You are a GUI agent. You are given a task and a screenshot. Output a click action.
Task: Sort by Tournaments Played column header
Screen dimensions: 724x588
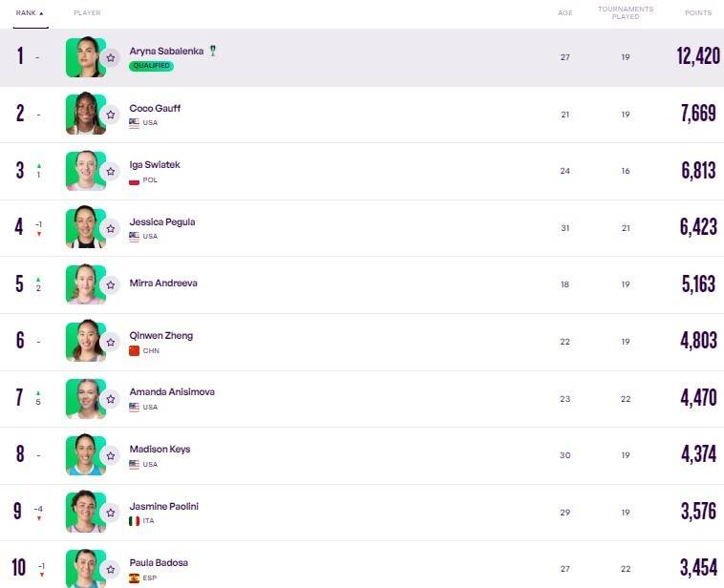point(625,12)
